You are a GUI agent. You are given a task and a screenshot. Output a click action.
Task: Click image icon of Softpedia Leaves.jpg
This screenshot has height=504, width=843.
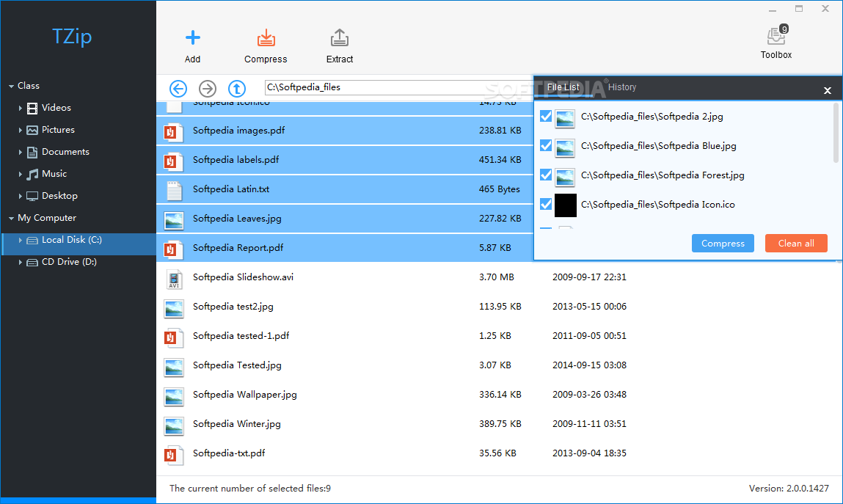point(174,220)
